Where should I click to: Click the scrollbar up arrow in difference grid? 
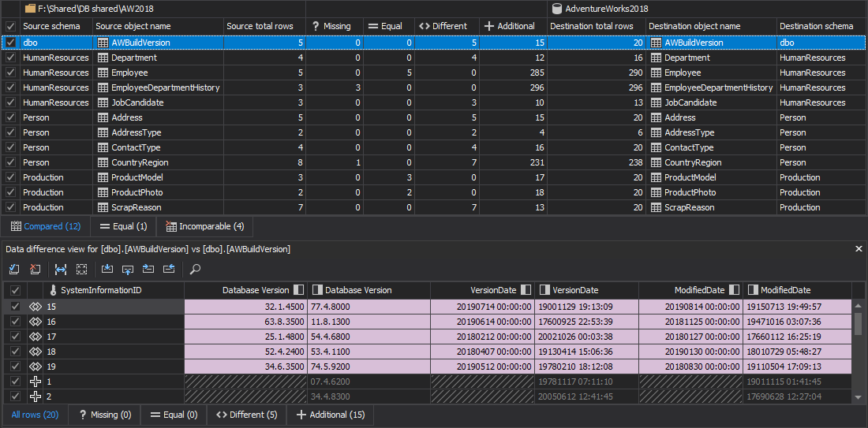click(x=859, y=306)
